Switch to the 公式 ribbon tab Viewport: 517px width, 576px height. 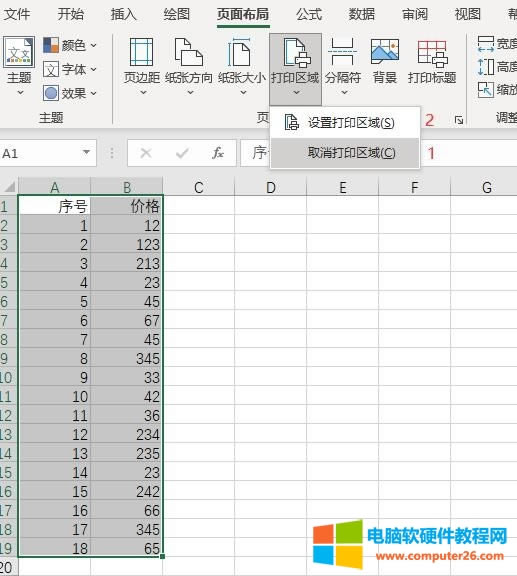click(309, 14)
